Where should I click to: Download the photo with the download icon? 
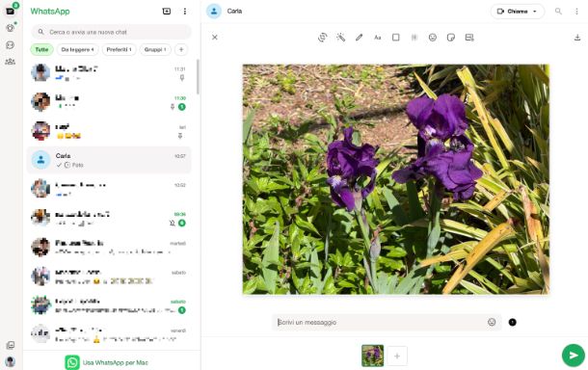click(x=577, y=38)
